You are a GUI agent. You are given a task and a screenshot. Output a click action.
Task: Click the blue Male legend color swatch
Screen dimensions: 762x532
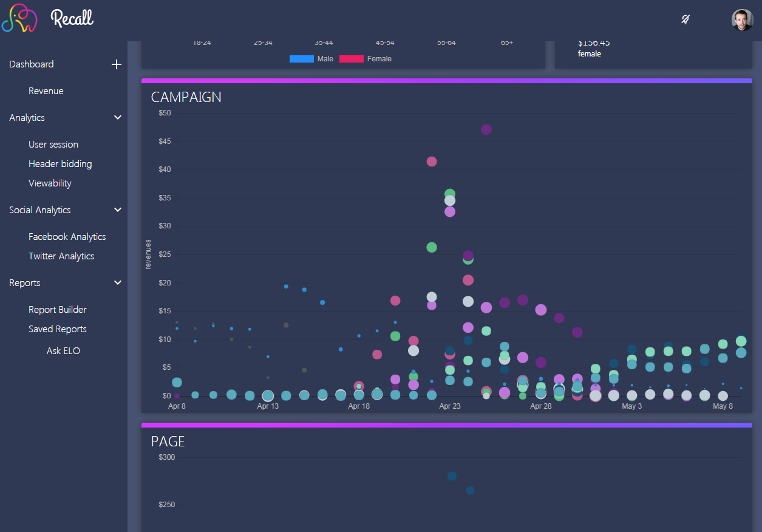[x=302, y=59]
